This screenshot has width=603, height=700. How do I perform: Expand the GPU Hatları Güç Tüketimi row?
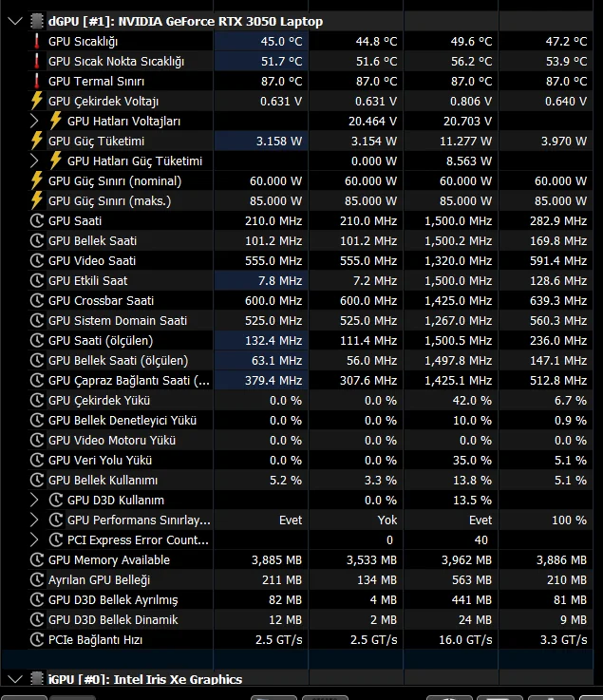coord(34,161)
